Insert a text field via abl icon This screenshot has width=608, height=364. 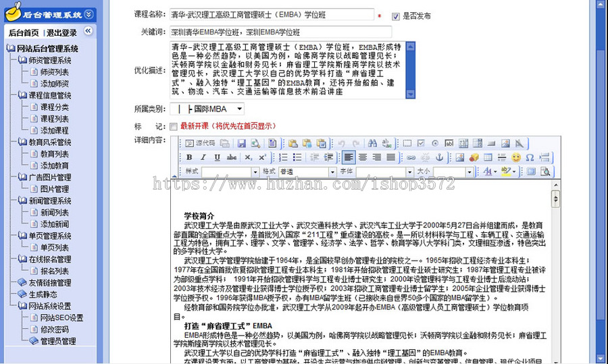(x=449, y=143)
